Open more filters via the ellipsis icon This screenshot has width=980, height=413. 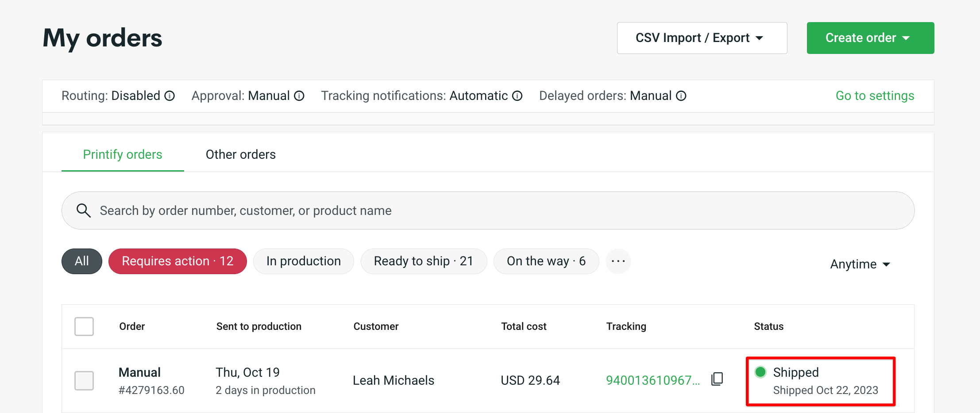point(618,261)
